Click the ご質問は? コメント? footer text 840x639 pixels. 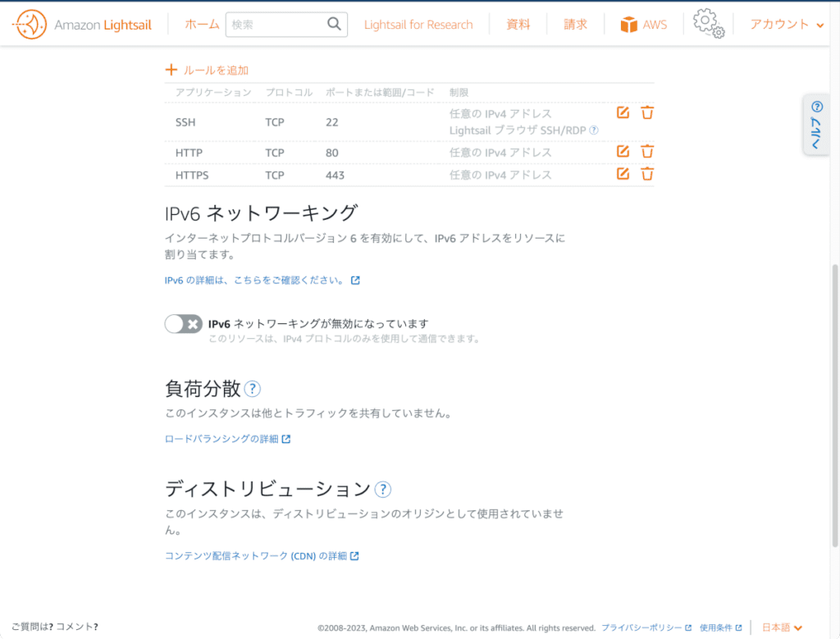[x=55, y=627]
